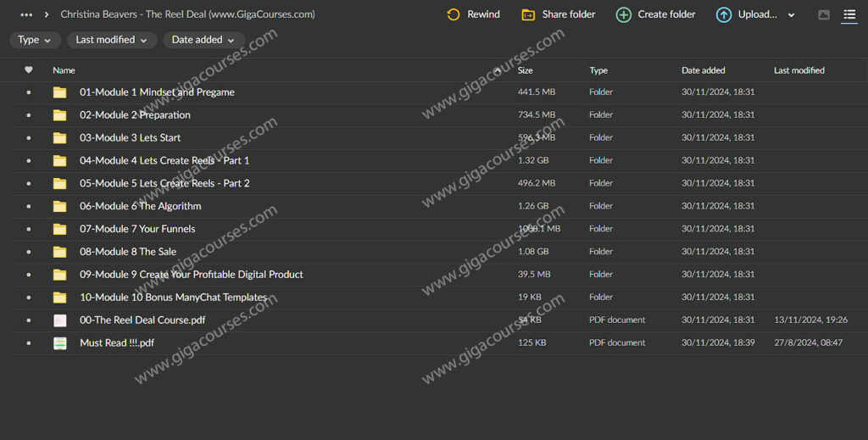Open the Type filter dropdown
868x440 pixels.
point(35,40)
